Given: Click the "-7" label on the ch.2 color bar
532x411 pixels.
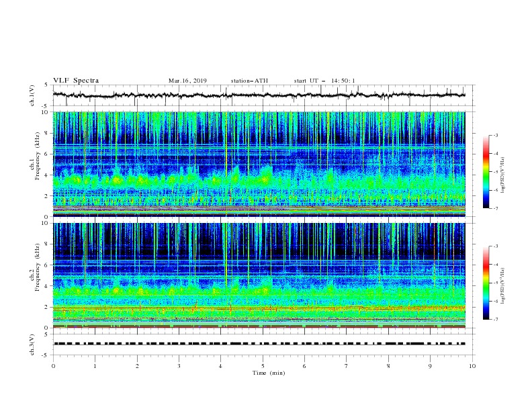Looking at the screenshot, I should click(496, 319).
